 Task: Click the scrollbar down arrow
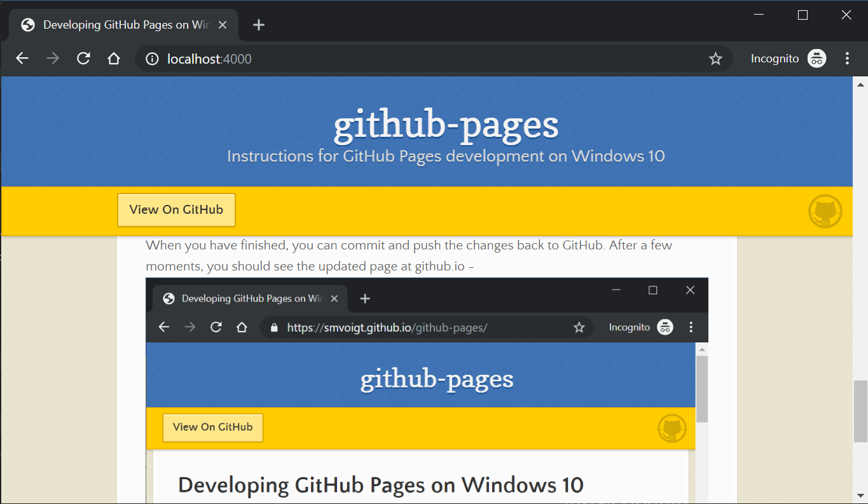[x=860, y=494]
